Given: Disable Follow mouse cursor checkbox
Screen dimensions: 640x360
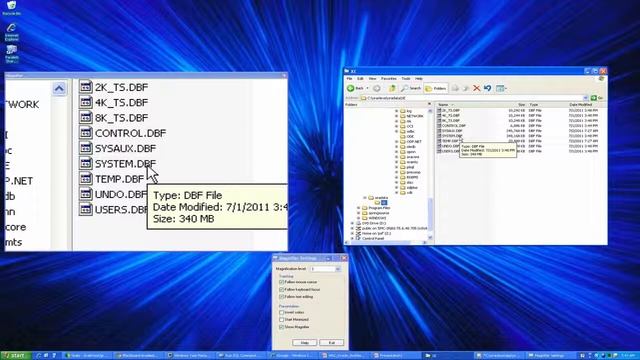Looking at the screenshot, I should pos(282,282).
